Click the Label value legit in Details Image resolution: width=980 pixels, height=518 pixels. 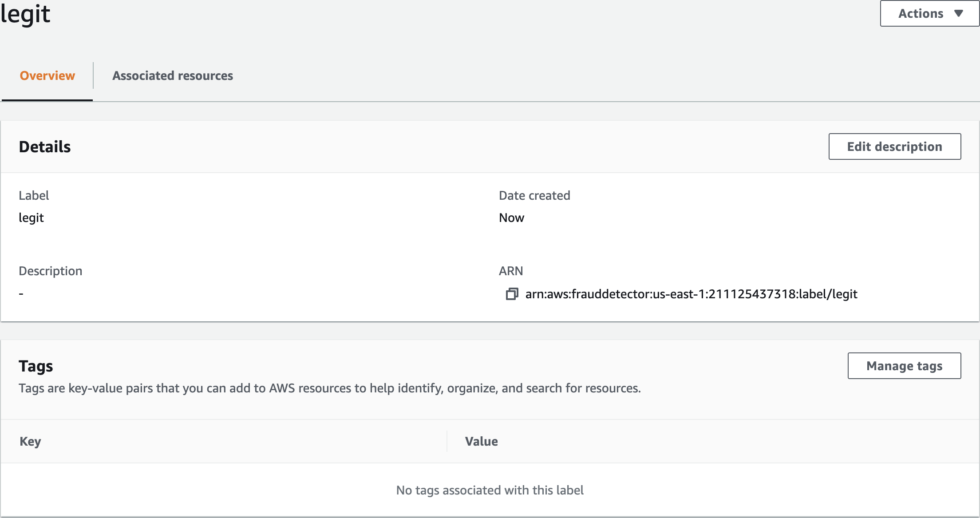(x=31, y=217)
